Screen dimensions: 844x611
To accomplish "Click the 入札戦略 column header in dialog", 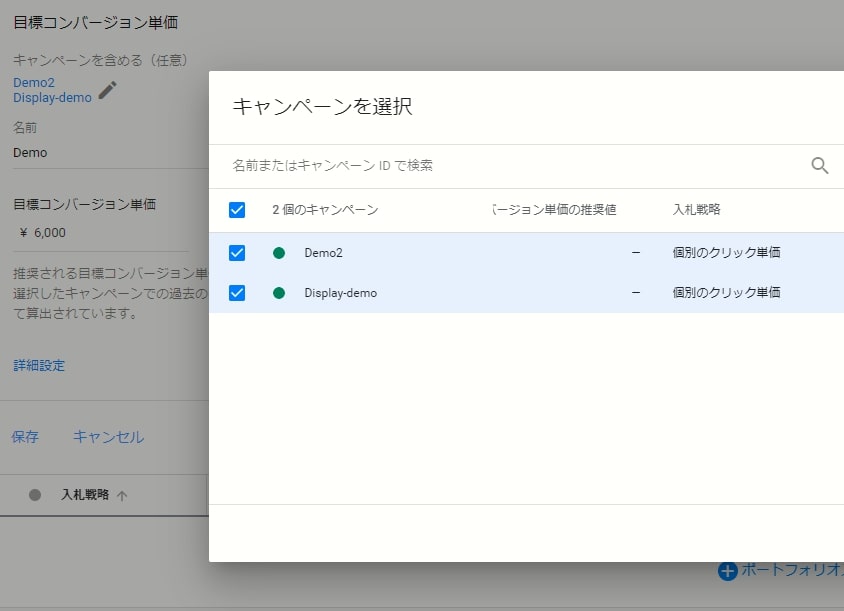I will click(x=697, y=209).
